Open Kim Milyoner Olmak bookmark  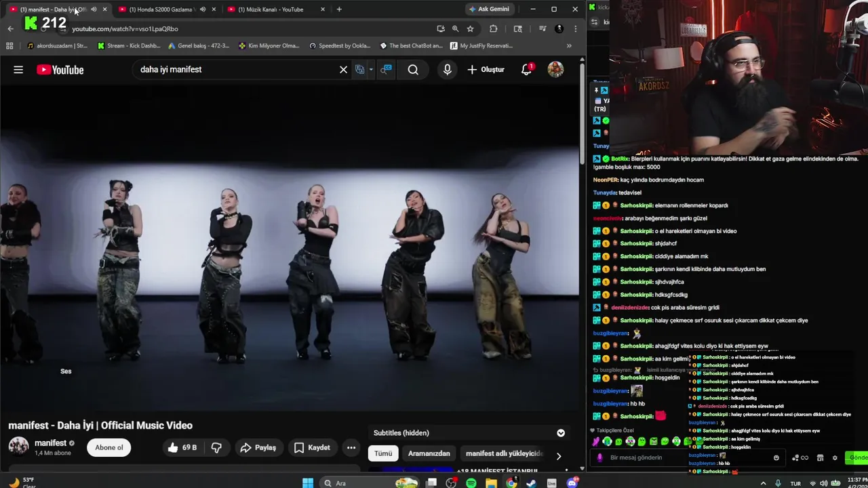[x=269, y=46]
